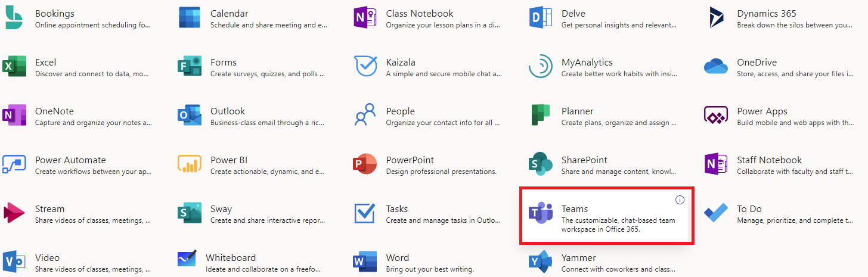Click the MyAnalytics title
The image size is (868, 277).
(587, 62)
